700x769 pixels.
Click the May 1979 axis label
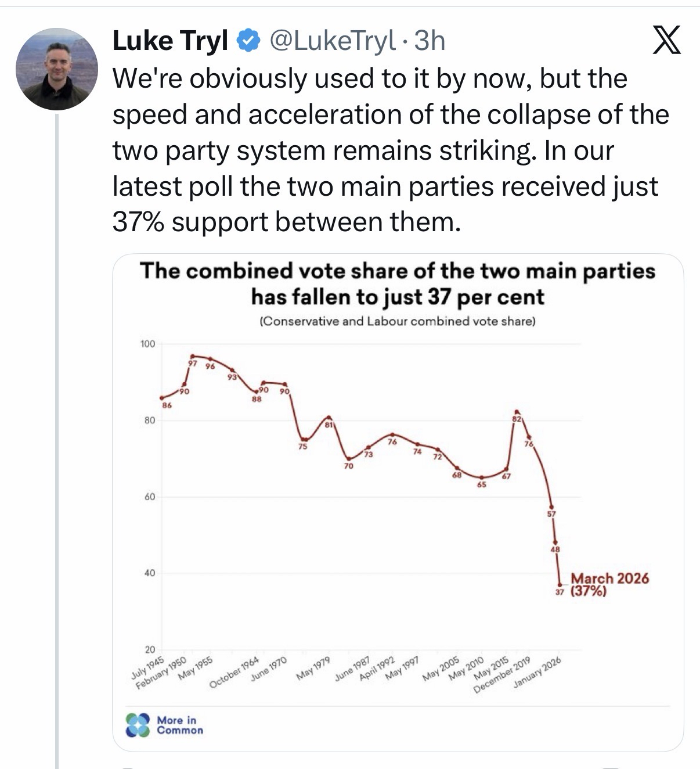point(313,668)
